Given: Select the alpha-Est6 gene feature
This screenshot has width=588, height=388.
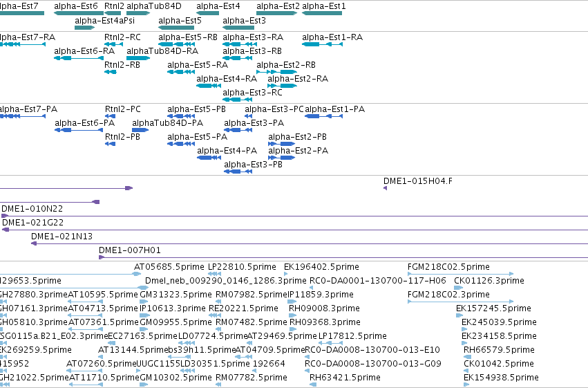Looking at the screenshot, I should (x=79, y=13).
